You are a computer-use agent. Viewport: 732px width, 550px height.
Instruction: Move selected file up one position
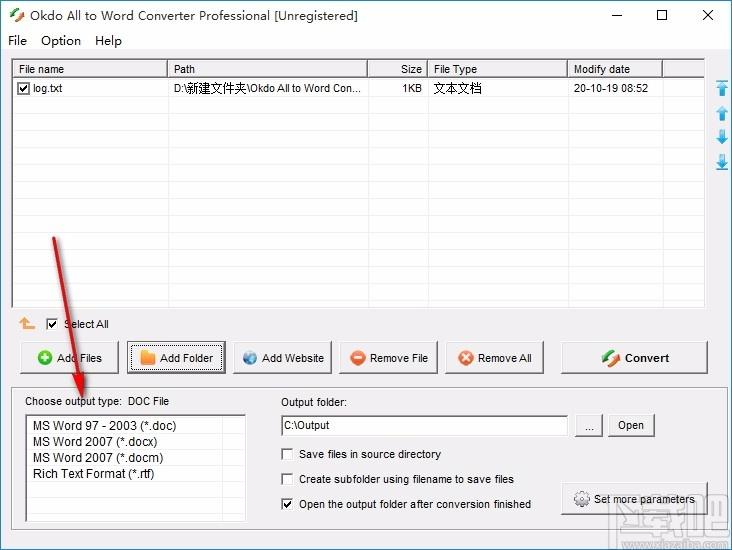tap(722, 113)
